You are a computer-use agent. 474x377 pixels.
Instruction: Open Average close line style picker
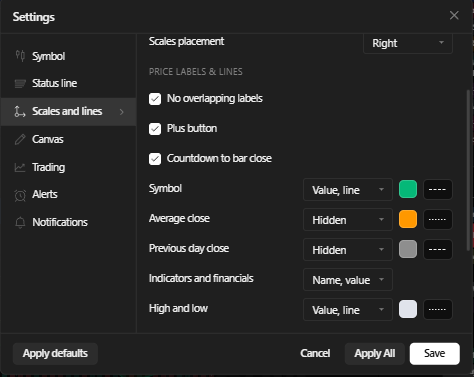pyautogui.click(x=438, y=219)
